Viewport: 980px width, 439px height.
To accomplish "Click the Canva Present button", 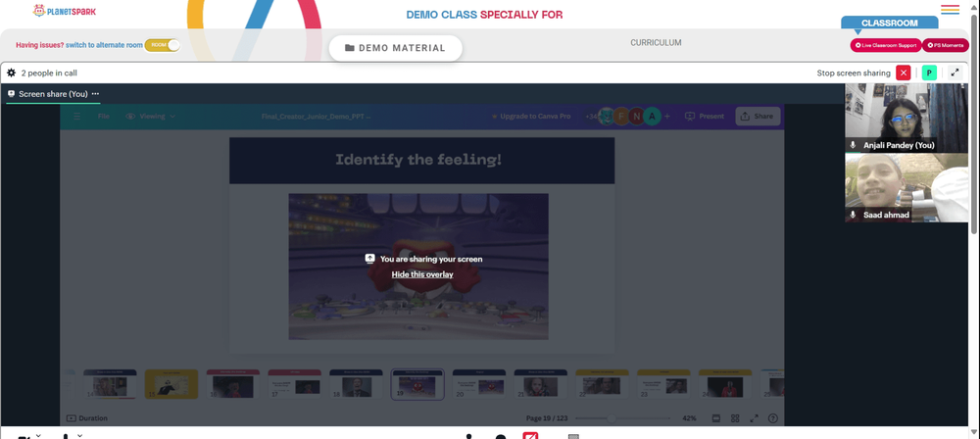I will [x=705, y=117].
